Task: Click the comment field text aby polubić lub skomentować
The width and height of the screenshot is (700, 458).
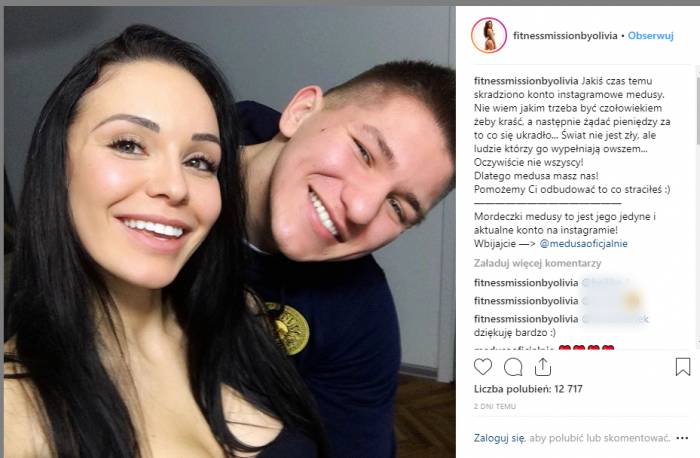Action: 600,438
